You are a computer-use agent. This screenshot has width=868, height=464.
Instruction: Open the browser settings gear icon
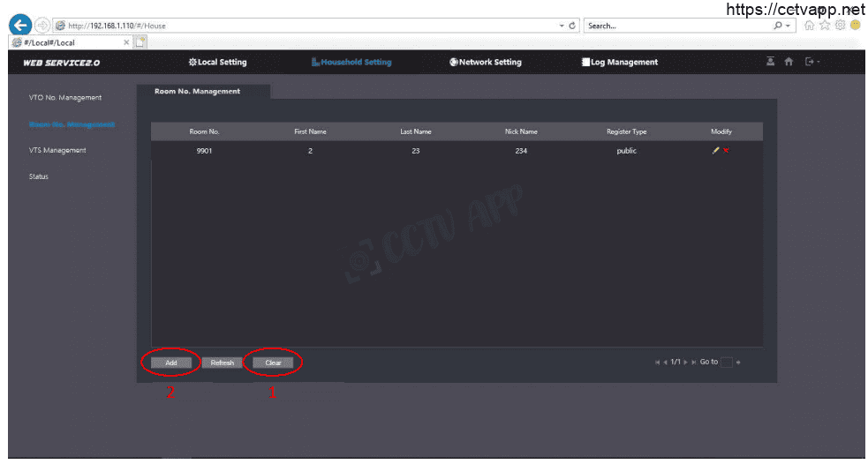(840, 26)
